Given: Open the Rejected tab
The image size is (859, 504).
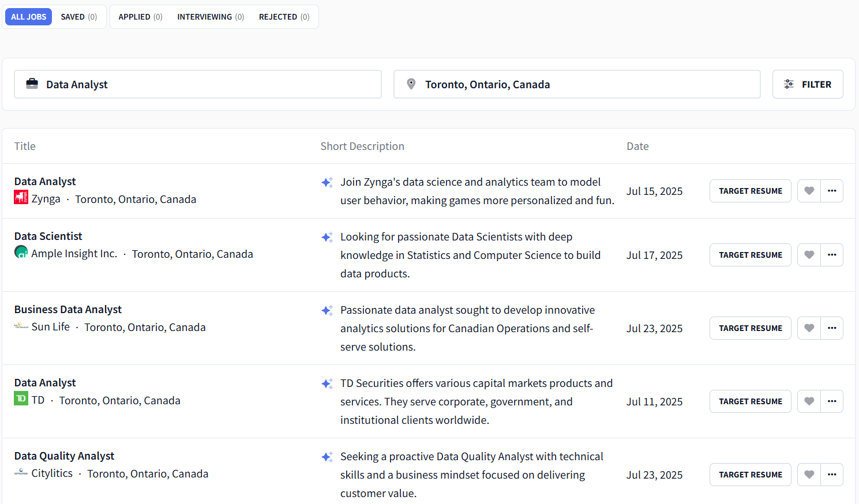Looking at the screenshot, I should point(284,17).
